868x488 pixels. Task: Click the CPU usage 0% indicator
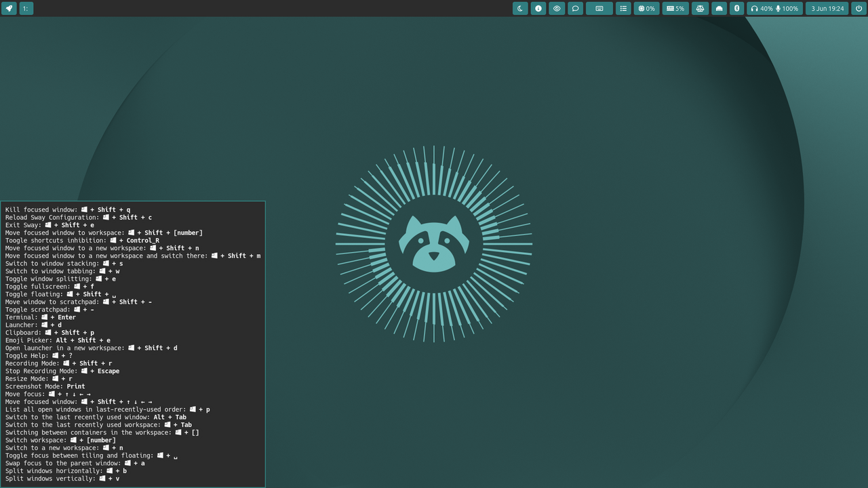646,9
